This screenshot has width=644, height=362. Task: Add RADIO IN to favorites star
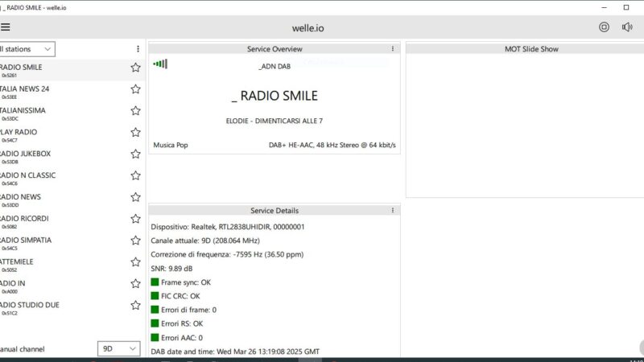point(135,284)
